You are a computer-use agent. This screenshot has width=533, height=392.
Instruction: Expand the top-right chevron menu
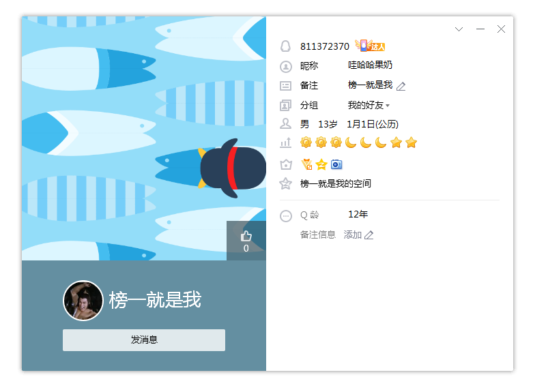[x=459, y=29]
